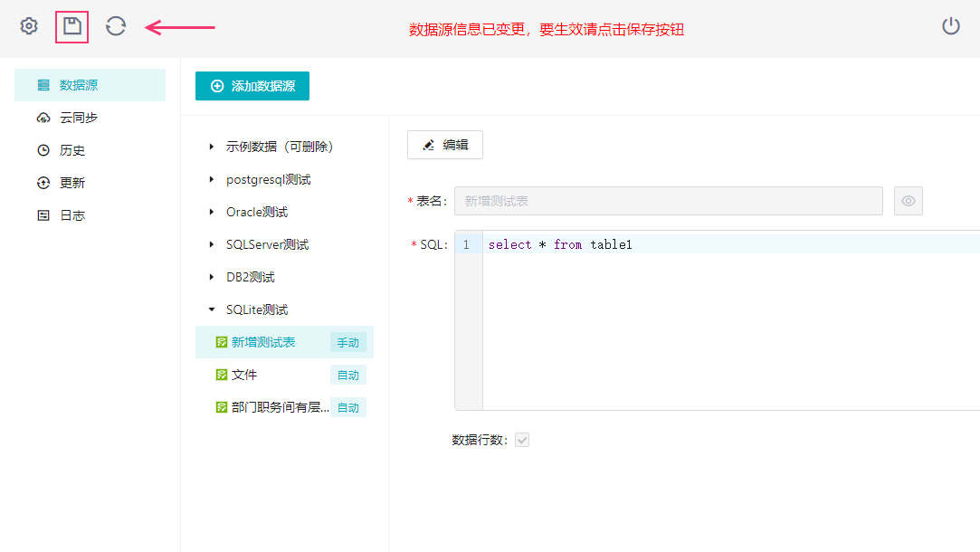Click the 表名 input field
This screenshot has height=552, width=980.
[668, 201]
